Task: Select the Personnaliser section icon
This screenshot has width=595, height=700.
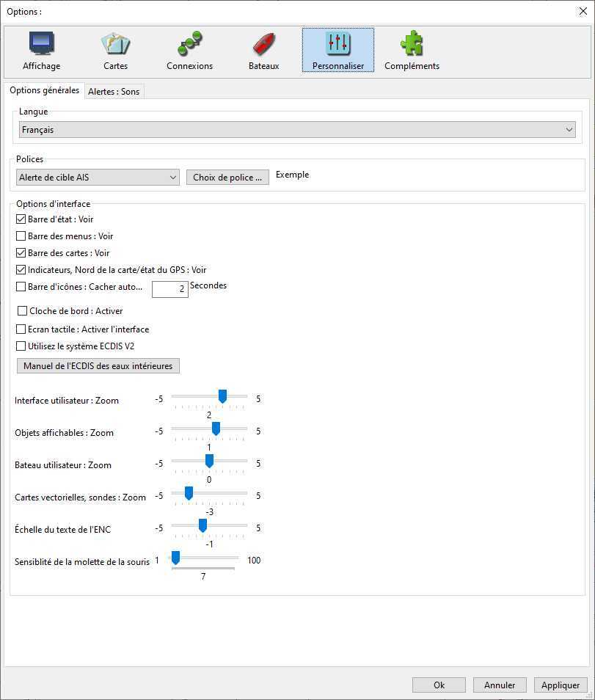Action: pyautogui.click(x=338, y=51)
